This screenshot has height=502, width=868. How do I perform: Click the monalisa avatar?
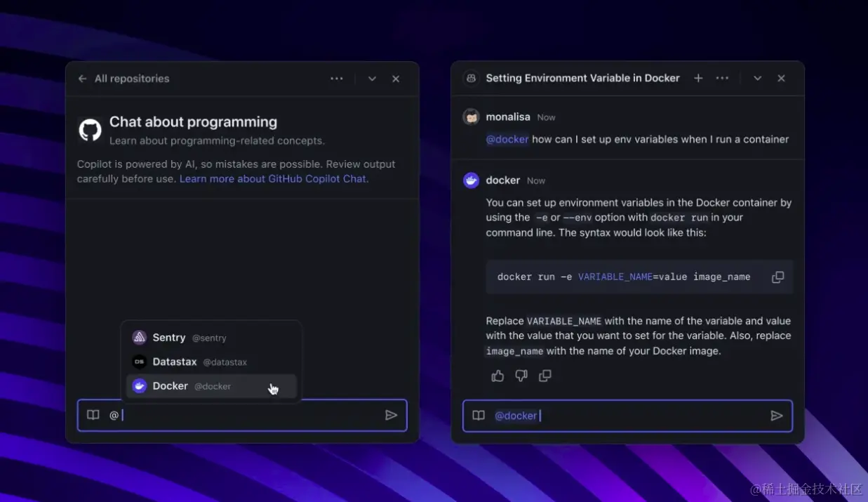coord(472,117)
